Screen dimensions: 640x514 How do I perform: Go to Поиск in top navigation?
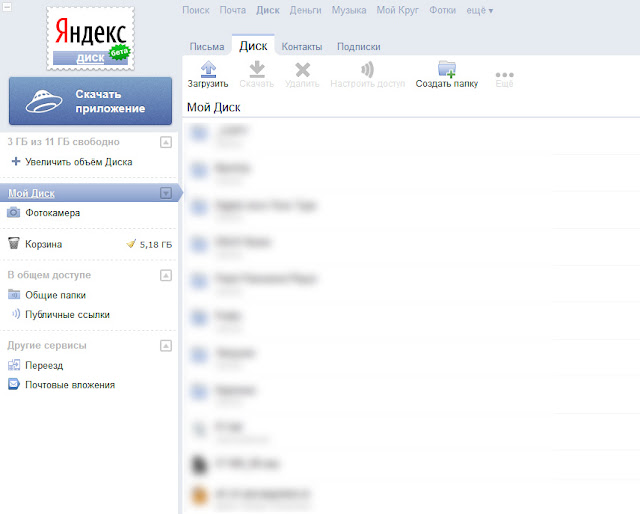(196, 10)
